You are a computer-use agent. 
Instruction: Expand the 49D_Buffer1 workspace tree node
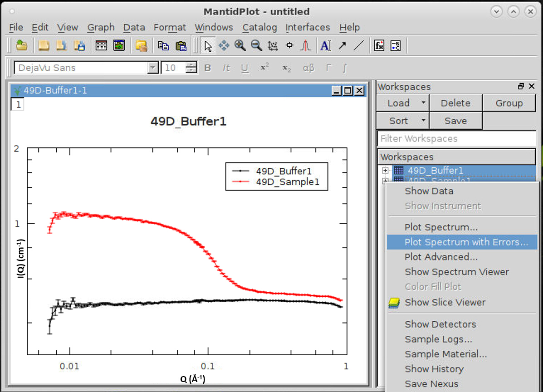[x=386, y=171]
